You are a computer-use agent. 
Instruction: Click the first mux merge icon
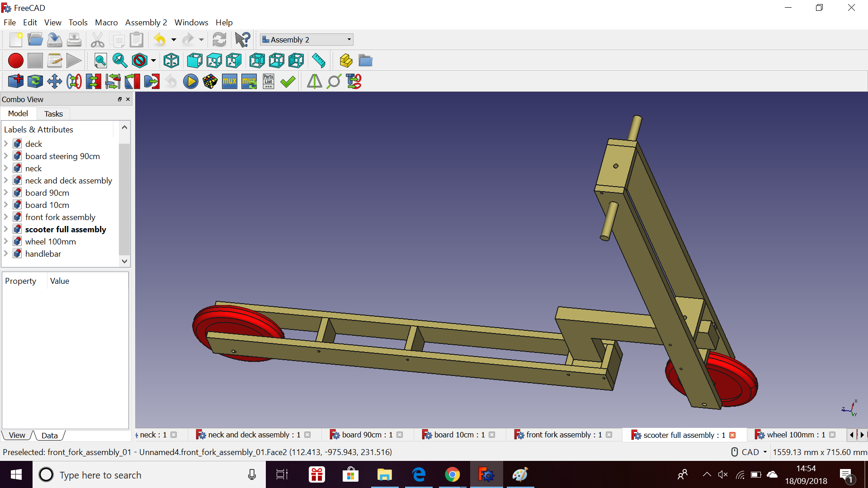point(230,81)
